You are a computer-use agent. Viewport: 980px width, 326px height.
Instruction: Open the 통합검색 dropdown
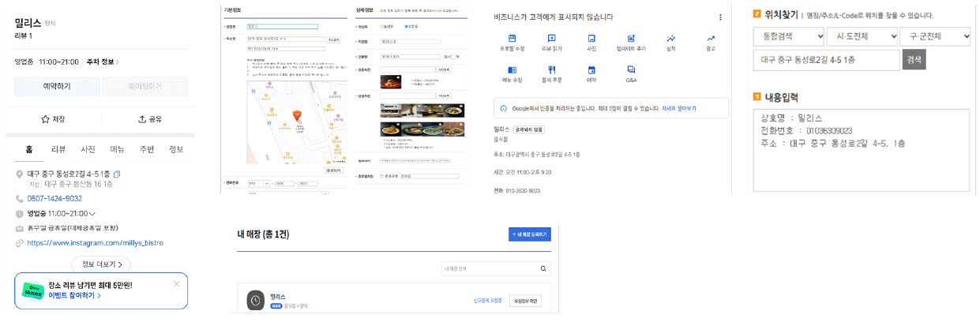coord(788,36)
